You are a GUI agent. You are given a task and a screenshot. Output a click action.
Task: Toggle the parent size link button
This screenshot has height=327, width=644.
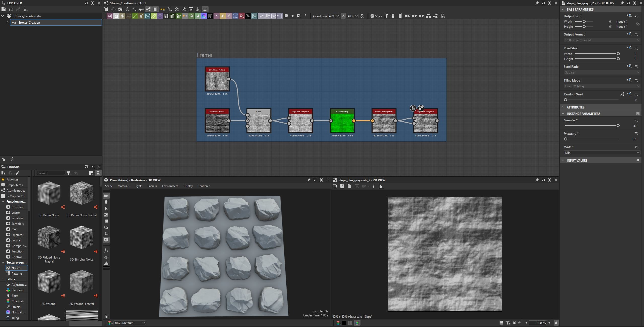(x=343, y=16)
